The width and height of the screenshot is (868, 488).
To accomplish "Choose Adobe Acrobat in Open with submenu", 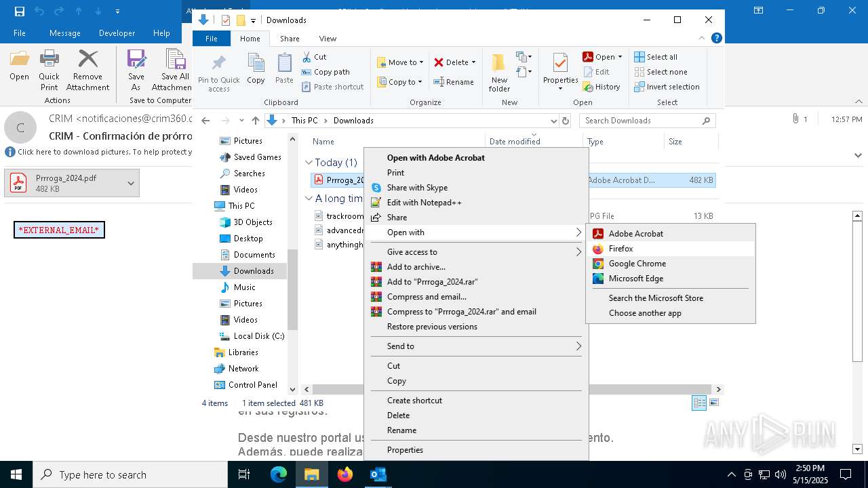I will [670, 234].
